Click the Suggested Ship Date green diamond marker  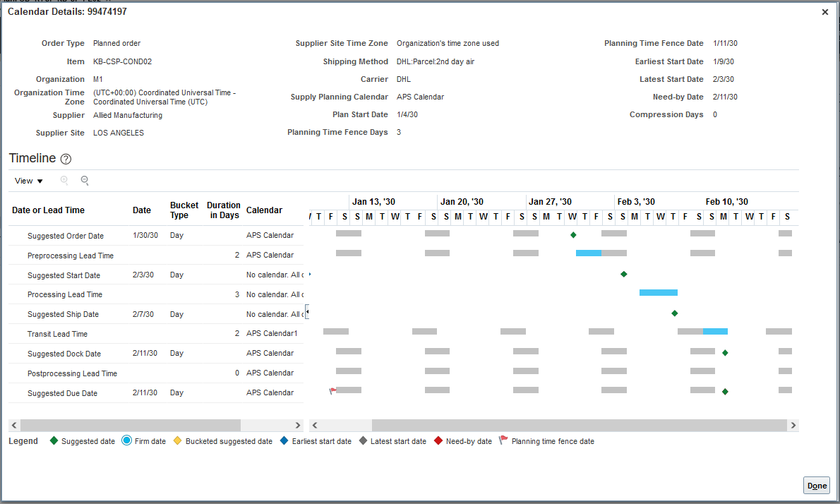point(674,313)
